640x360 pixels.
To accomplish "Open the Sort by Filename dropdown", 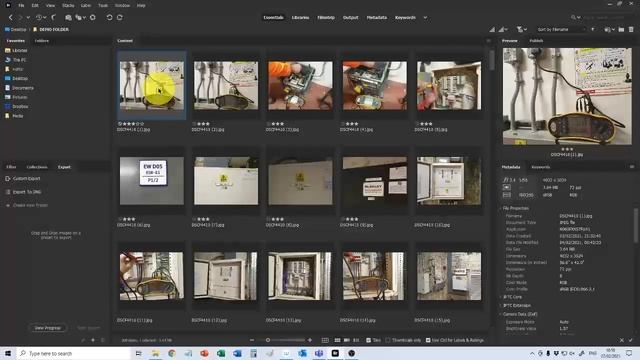I will pyautogui.click(x=561, y=29).
